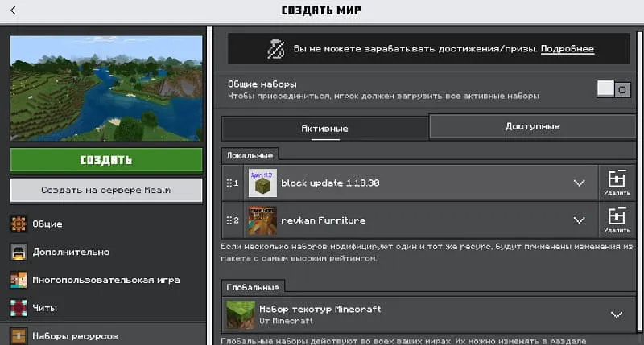
Task: Click the Глобальные section header
Action: [253, 288]
